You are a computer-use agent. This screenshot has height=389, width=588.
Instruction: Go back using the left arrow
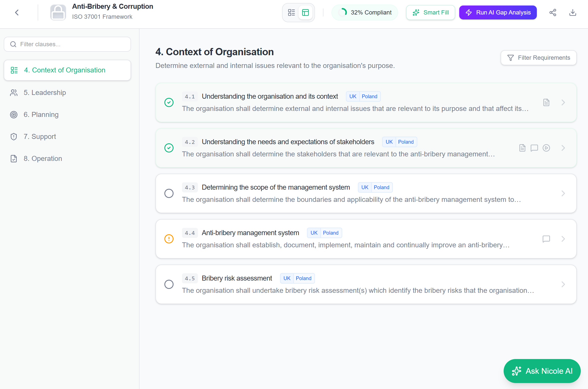point(17,12)
